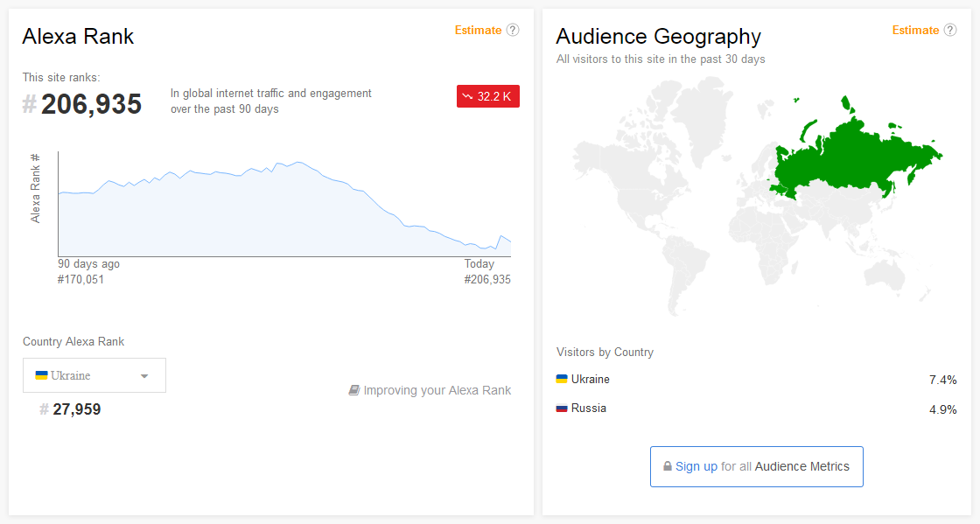Follow the Improving your Alexa Rank link
This screenshot has height=524, width=980.
437,390
